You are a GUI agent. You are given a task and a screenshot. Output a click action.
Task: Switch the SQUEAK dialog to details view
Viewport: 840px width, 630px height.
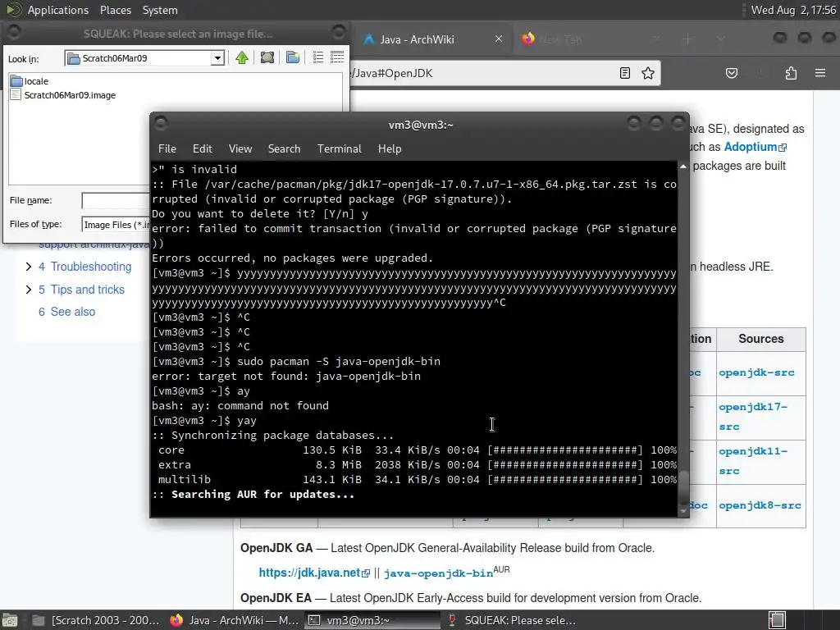(337, 58)
